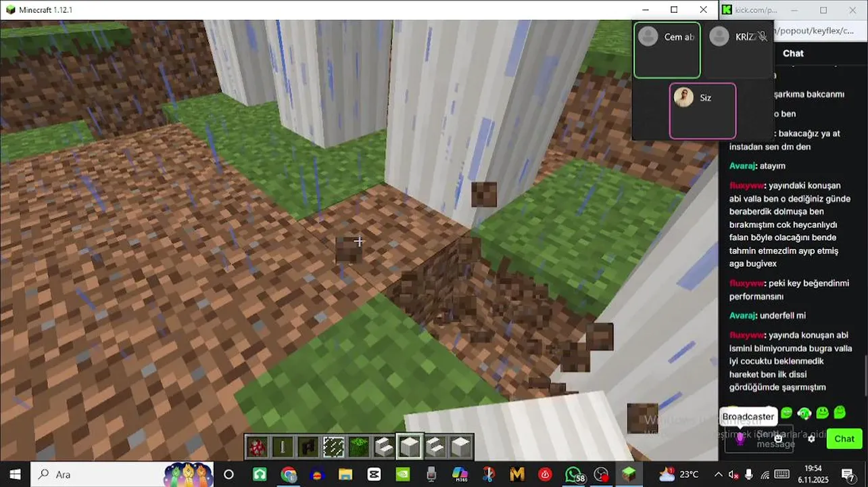Click the Cortana circle on the taskbar
The image size is (868, 487).
pyautogui.click(x=228, y=474)
